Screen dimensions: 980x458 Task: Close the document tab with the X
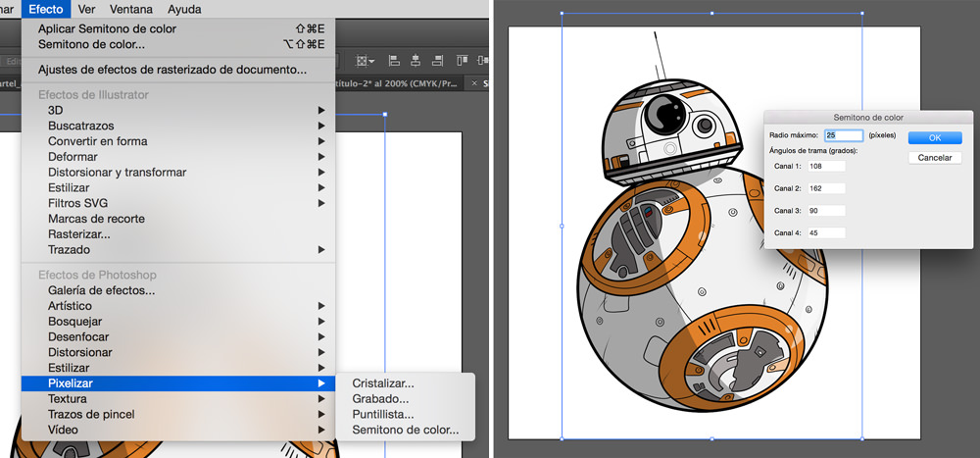point(474,82)
